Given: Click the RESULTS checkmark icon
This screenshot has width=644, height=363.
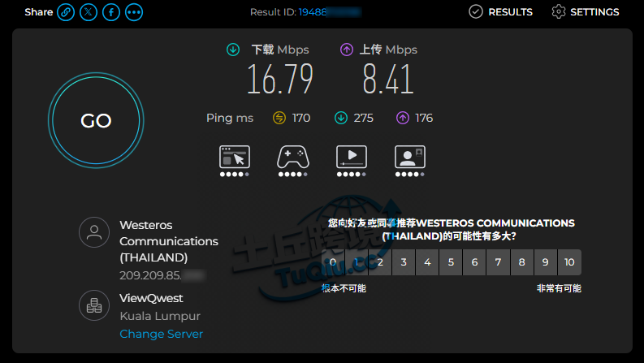Looking at the screenshot, I should click(x=476, y=12).
